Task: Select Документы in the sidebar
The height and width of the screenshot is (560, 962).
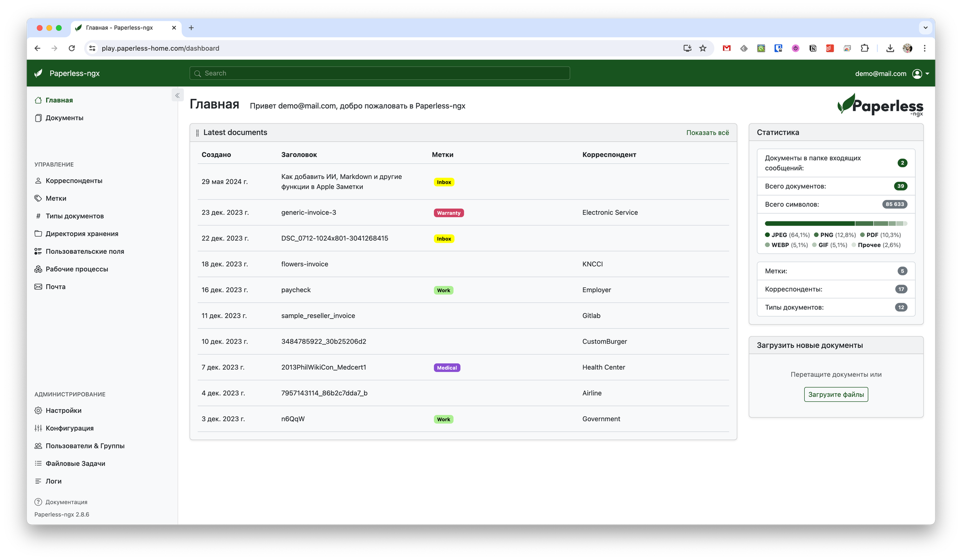Action: (64, 118)
